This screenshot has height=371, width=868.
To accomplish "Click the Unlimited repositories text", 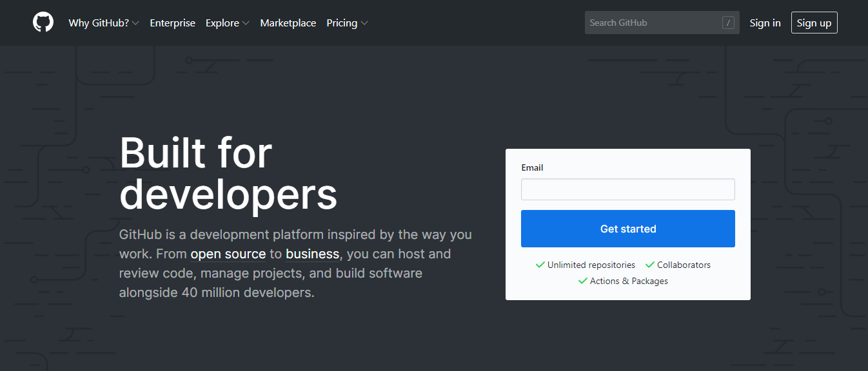I will tap(591, 265).
